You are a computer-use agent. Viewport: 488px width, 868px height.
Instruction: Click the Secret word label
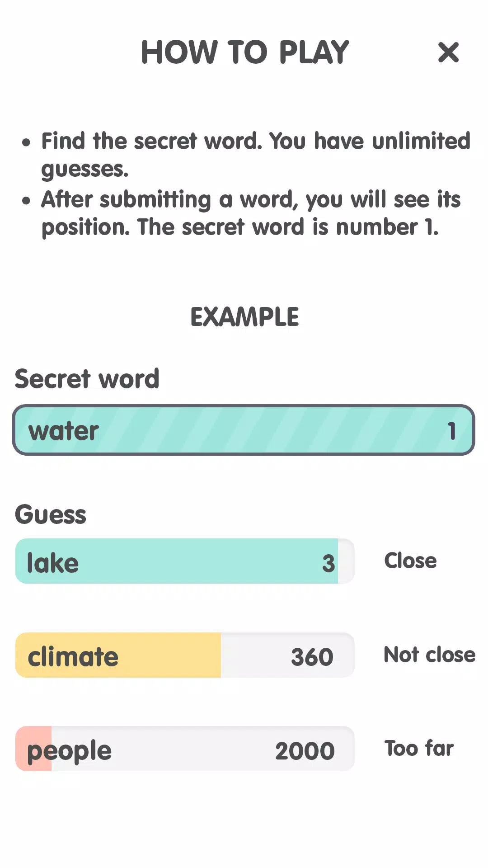tap(87, 379)
